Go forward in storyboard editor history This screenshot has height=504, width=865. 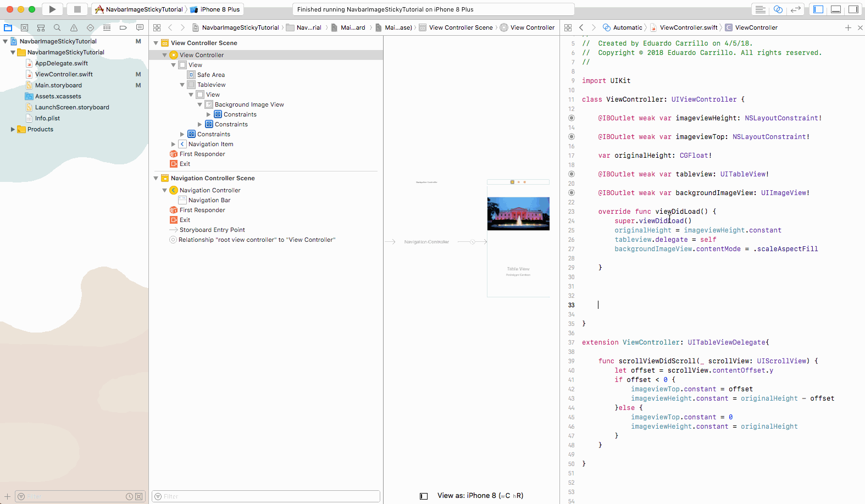(182, 27)
